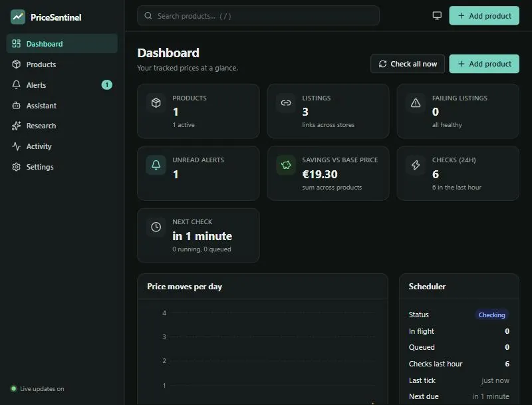
Task: Open the Assistant page
Action: (62, 106)
